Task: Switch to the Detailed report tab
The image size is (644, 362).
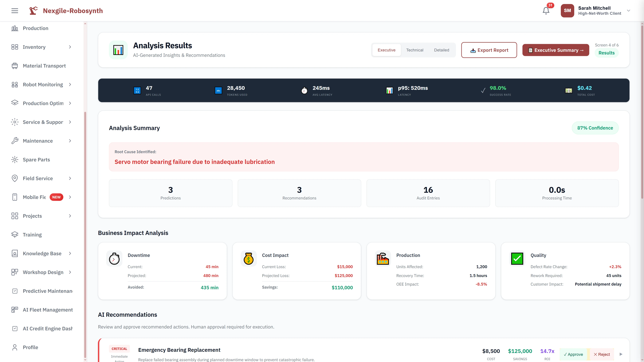Action: [442, 50]
